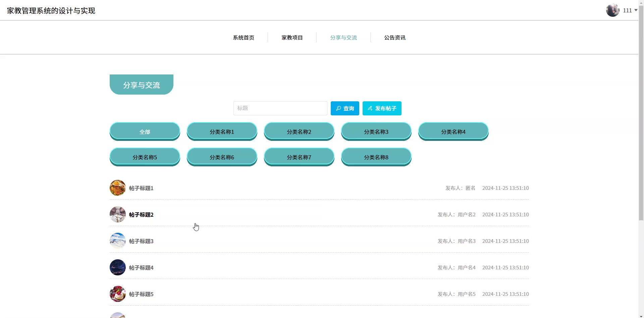
Task: Click the snowy mountain avatar of 帖子标题3
Action: coord(118,241)
